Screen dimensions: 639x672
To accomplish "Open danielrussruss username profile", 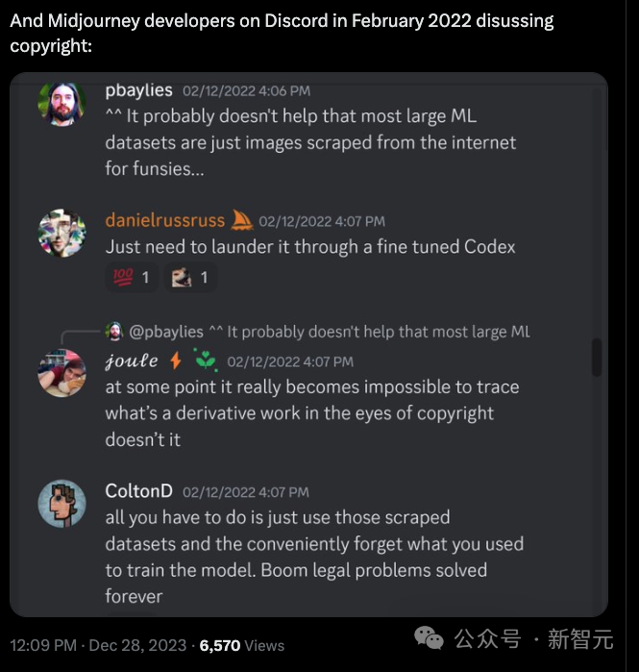I will pos(164,221).
